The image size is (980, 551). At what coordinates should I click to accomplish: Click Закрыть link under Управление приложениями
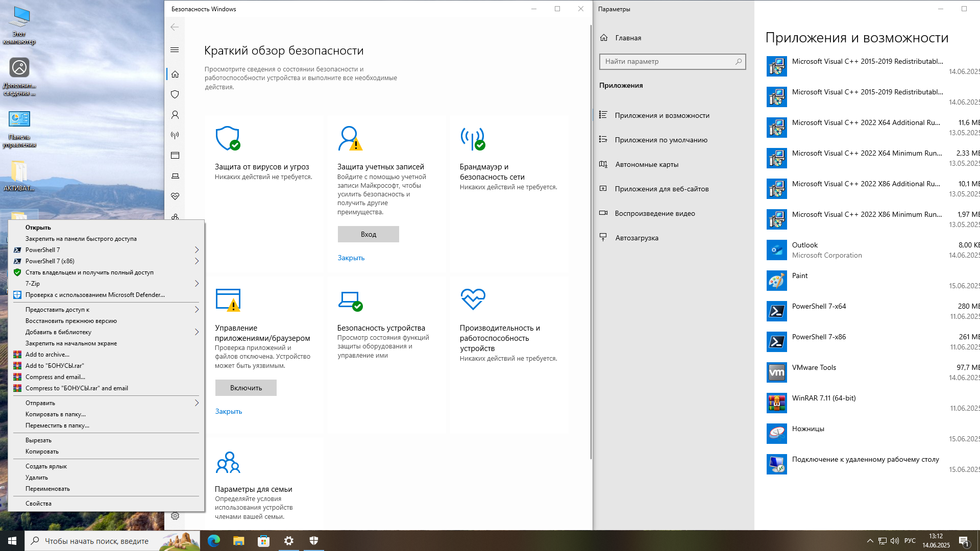[229, 411]
